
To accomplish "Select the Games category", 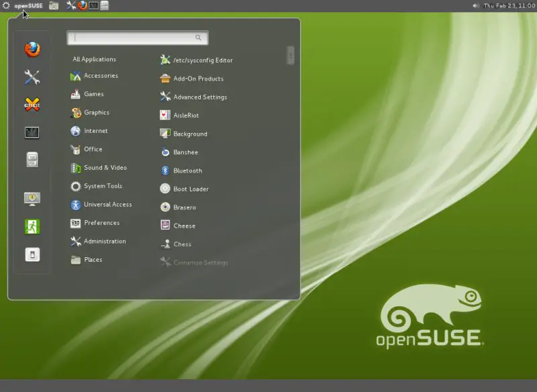I will tap(87, 94).
